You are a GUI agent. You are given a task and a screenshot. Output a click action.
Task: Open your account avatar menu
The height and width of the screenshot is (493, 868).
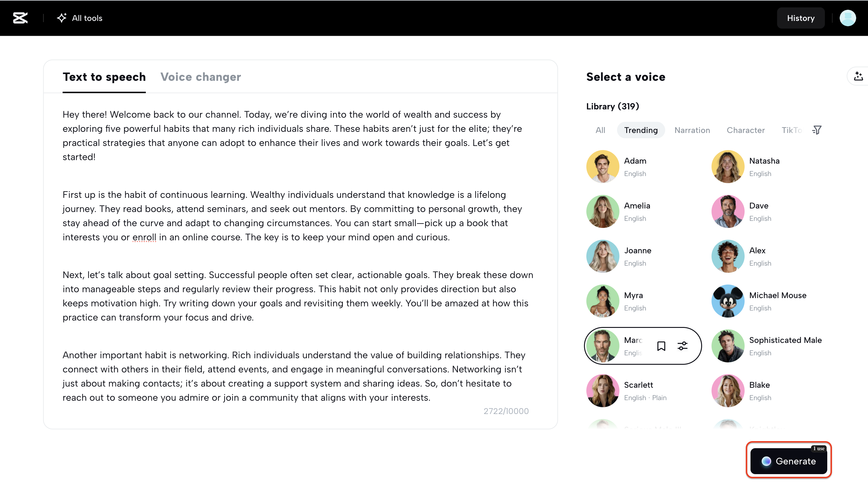[x=848, y=18]
